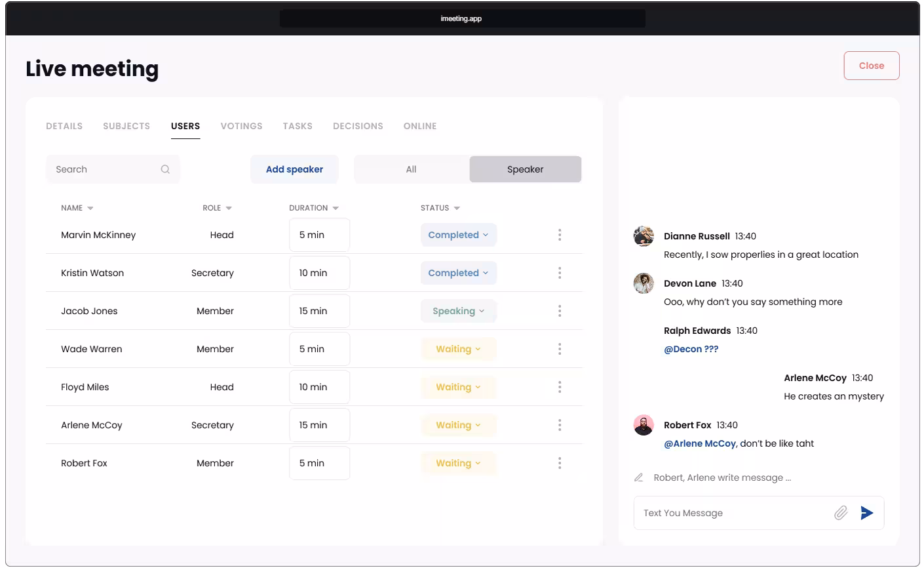Attach a file with the paperclip icon
The width and height of the screenshot is (924, 568).
[841, 513]
